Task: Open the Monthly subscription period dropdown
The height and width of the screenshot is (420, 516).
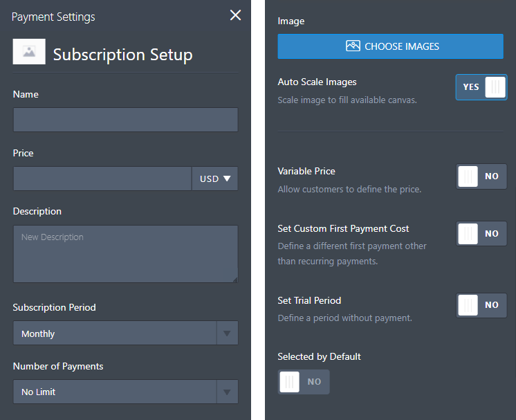Action: [116, 334]
